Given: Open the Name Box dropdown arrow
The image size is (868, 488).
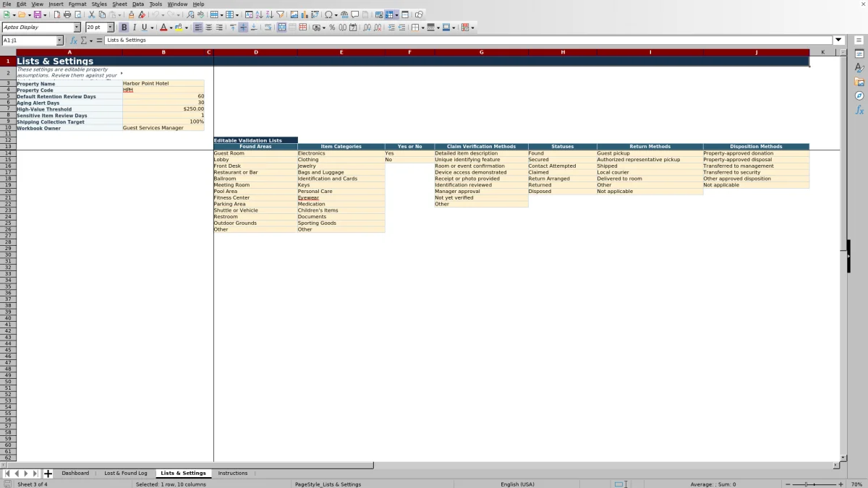Looking at the screenshot, I should (59, 40).
